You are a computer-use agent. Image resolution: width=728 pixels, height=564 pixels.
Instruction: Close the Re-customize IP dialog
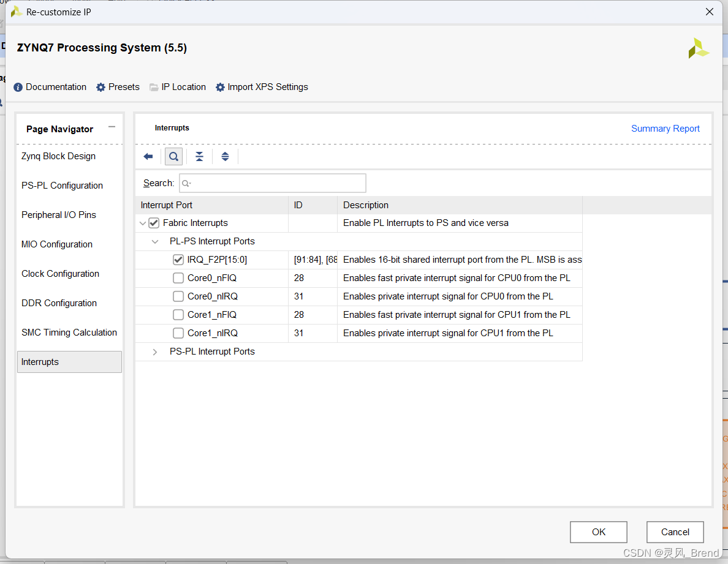coord(710,12)
